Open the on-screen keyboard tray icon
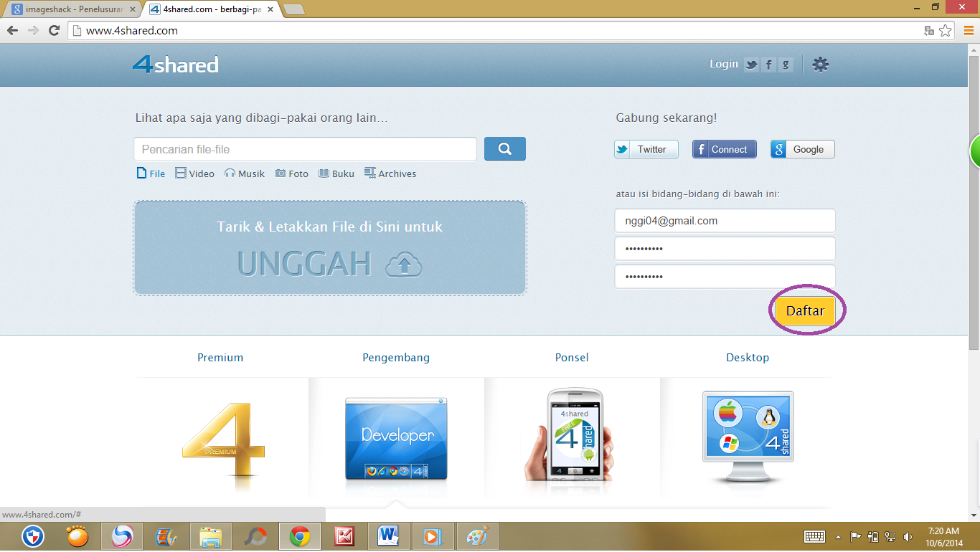The width and height of the screenshot is (980, 552). tap(815, 536)
